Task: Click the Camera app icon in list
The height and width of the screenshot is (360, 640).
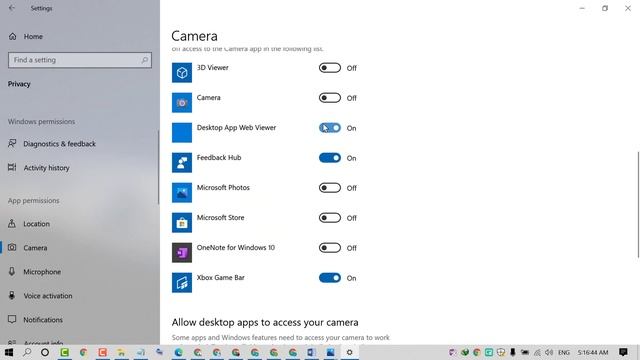Action: tap(182, 102)
